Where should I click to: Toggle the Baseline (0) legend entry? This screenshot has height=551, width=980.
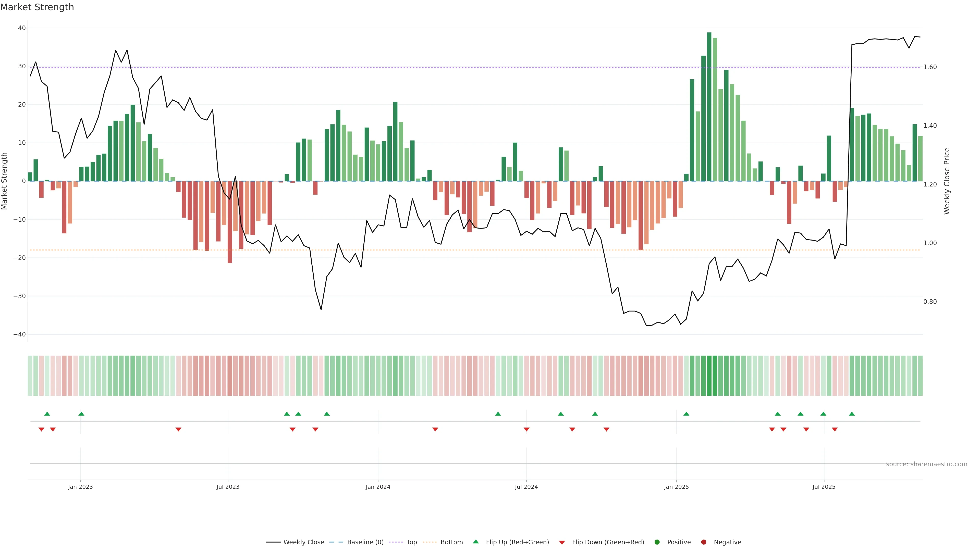(x=365, y=542)
